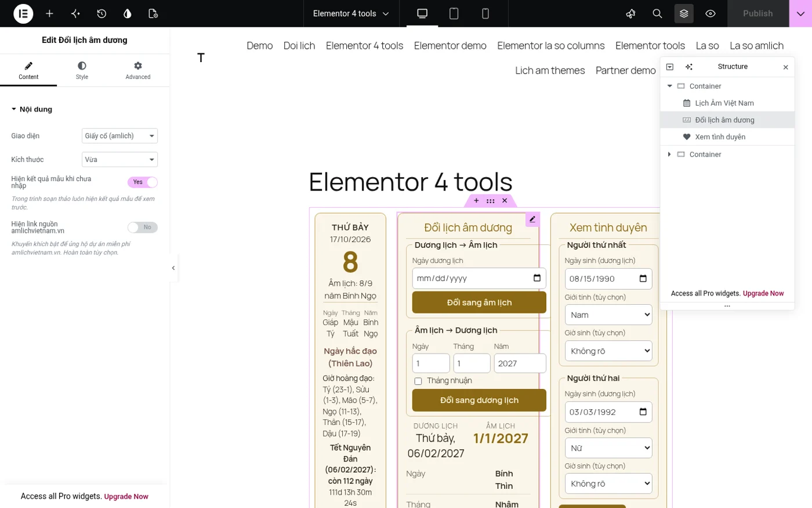The image size is (812, 508).
Task: Switch to the Style tab
Action: click(x=82, y=70)
